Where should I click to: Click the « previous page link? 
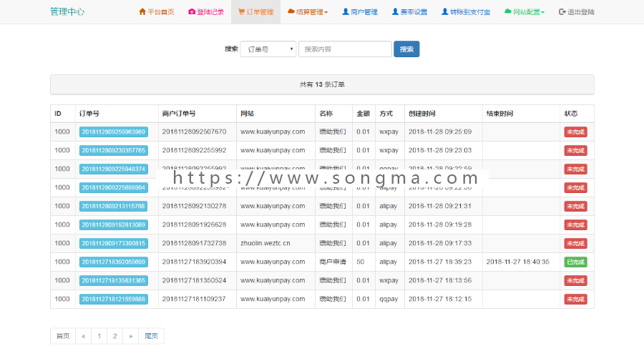coord(84,336)
